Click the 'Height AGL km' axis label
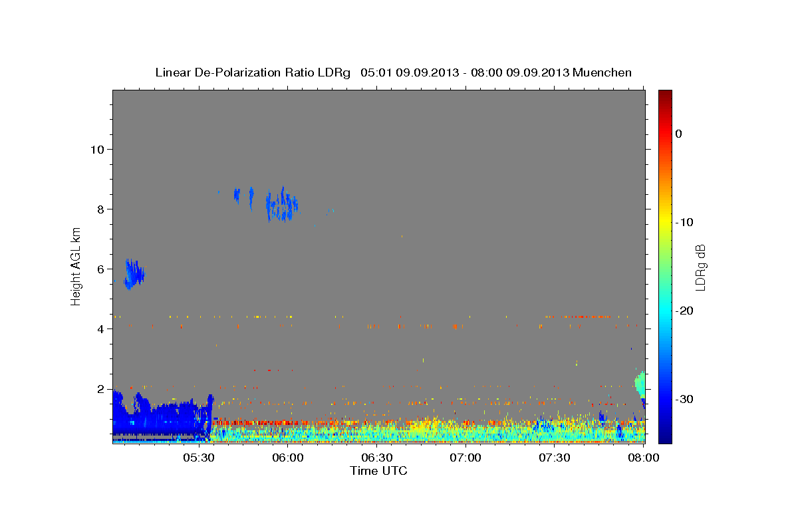The width and height of the screenshot is (798, 532). coord(76,266)
